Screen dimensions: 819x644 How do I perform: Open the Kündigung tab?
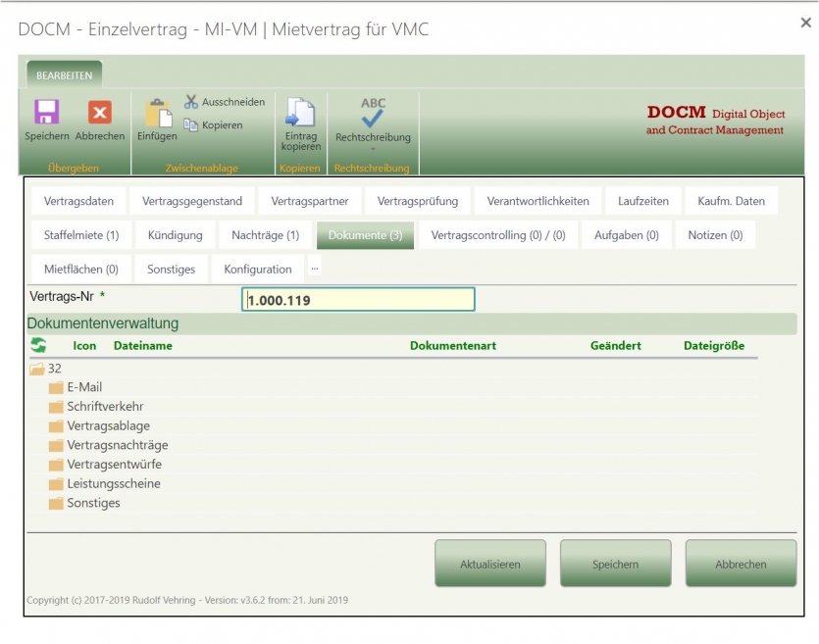pos(175,235)
